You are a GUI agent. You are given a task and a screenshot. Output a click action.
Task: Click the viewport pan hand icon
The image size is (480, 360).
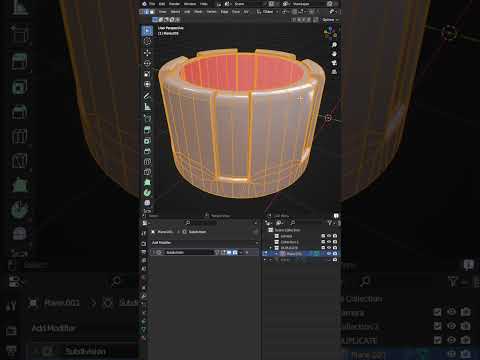pos(334,54)
